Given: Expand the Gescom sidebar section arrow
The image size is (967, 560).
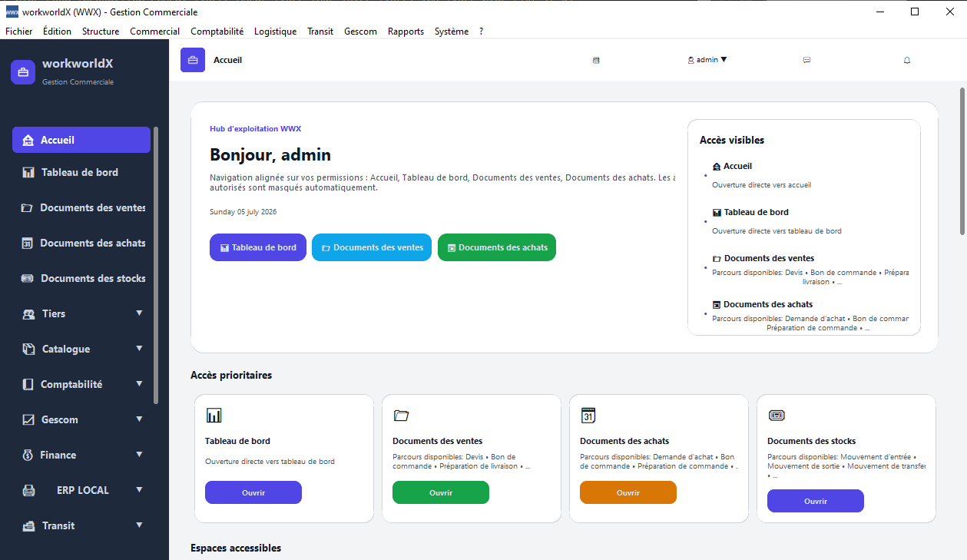Looking at the screenshot, I should (139, 419).
